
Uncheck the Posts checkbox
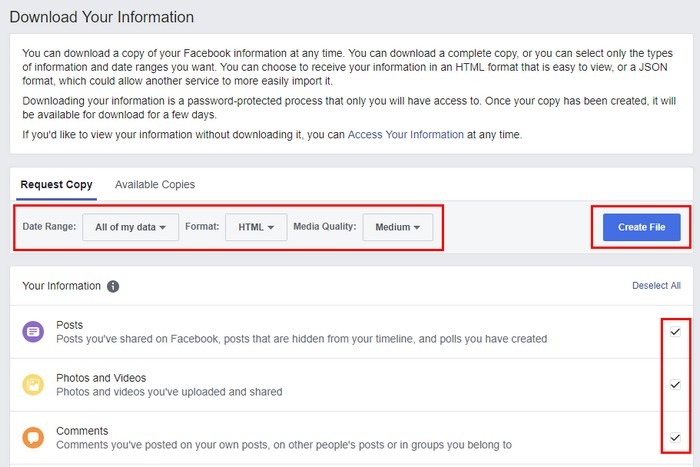675,332
